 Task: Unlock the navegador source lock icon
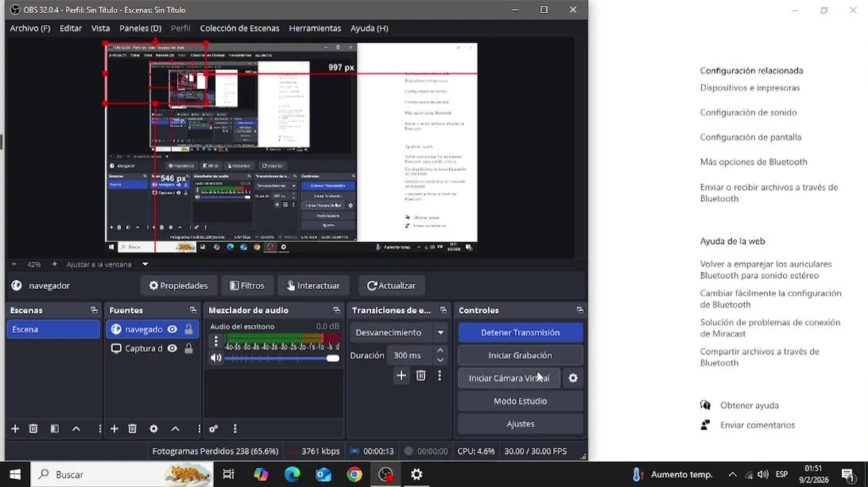[x=189, y=329]
